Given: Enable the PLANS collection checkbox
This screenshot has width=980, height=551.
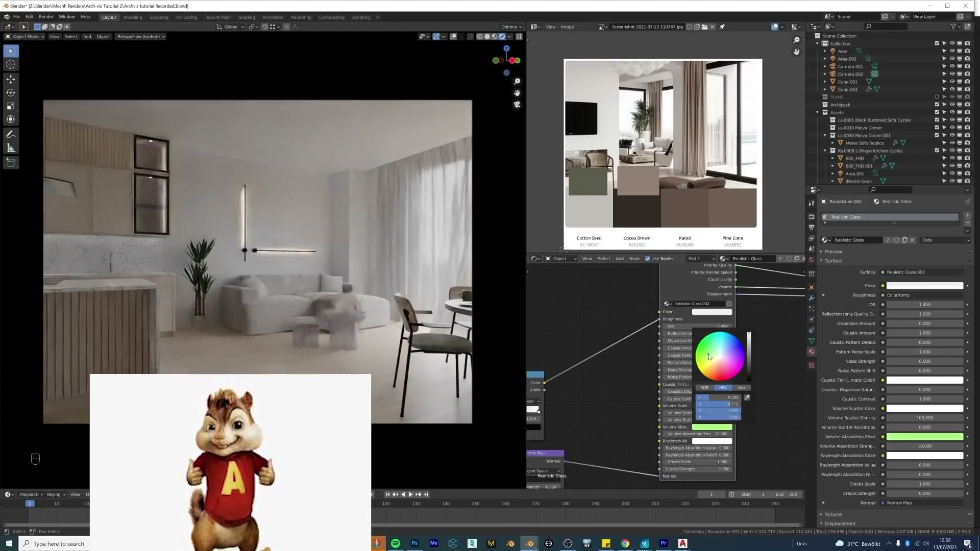Looking at the screenshot, I should pos(937,97).
